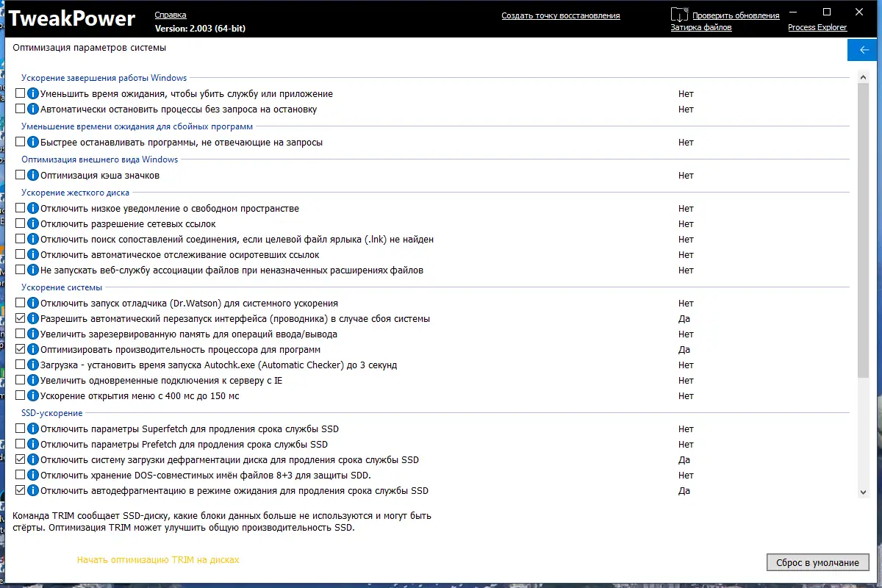Open the Справка help menu
Screen dimensions: 882x588
point(171,15)
